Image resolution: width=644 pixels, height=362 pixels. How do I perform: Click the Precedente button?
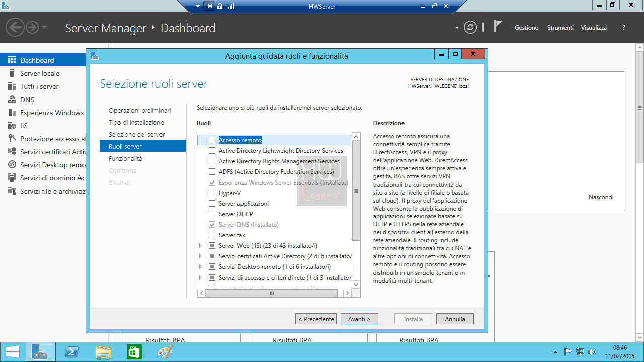(316, 319)
